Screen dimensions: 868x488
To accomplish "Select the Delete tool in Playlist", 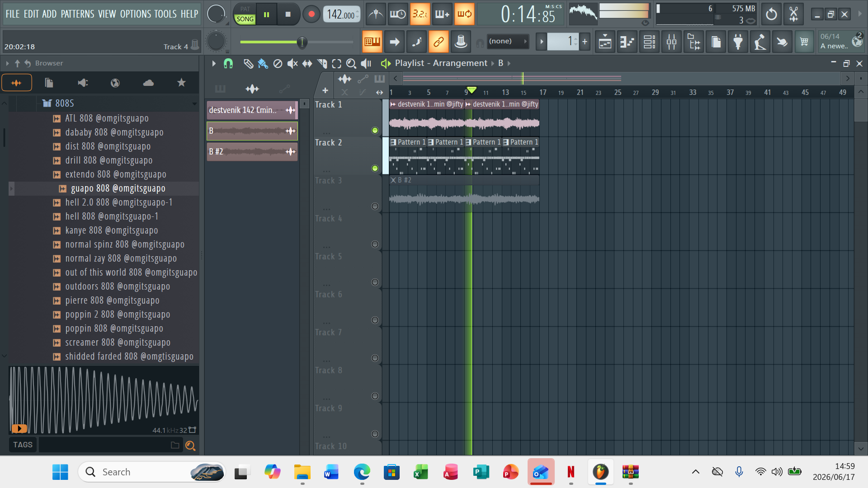I will [x=278, y=64].
